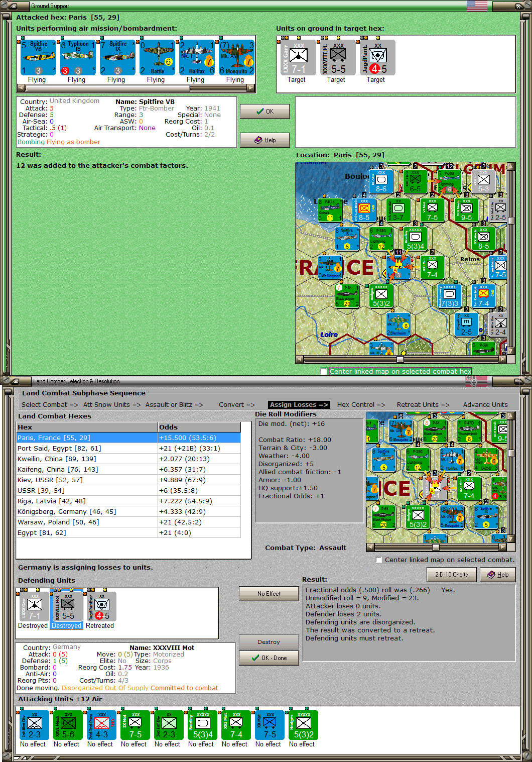
Task: Select the Retreat Units sequence step
Action: coord(423,404)
